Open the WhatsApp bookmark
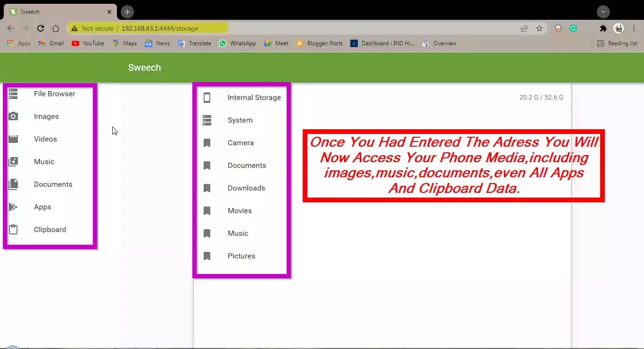 pyautogui.click(x=238, y=43)
